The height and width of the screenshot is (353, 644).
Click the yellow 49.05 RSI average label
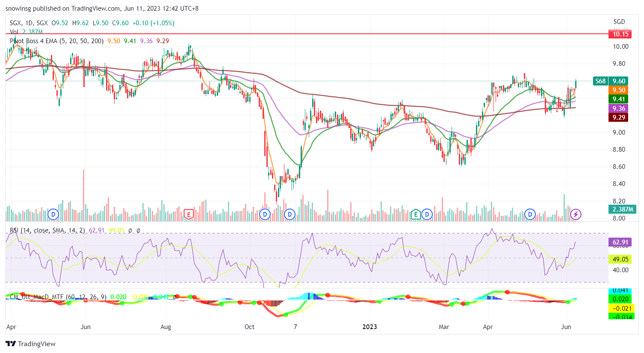tap(620, 259)
